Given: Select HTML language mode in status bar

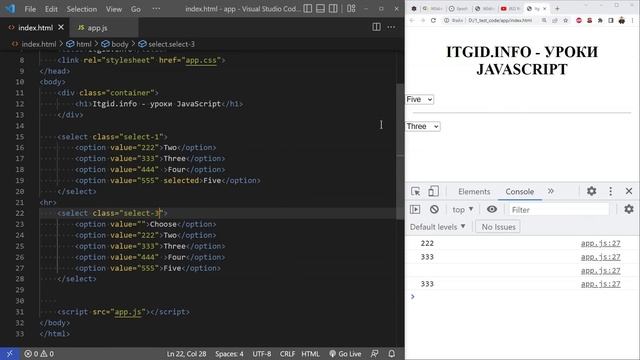Looking at the screenshot, I should coord(310,354).
